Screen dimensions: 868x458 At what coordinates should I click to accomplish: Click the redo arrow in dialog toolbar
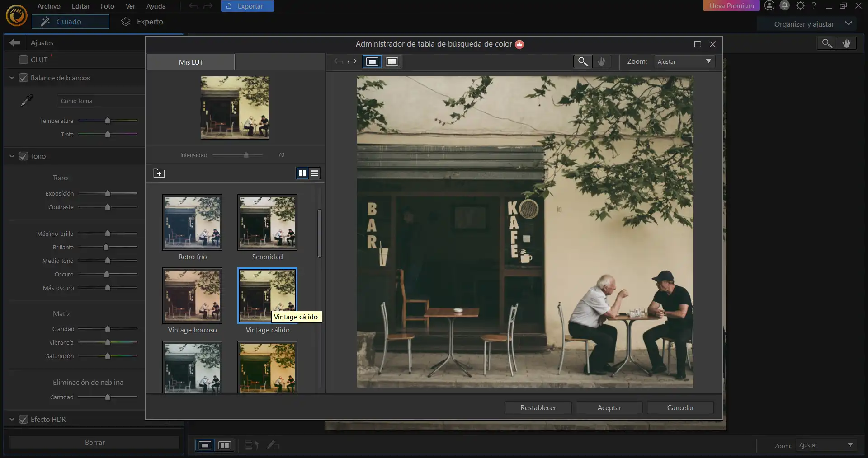(352, 62)
